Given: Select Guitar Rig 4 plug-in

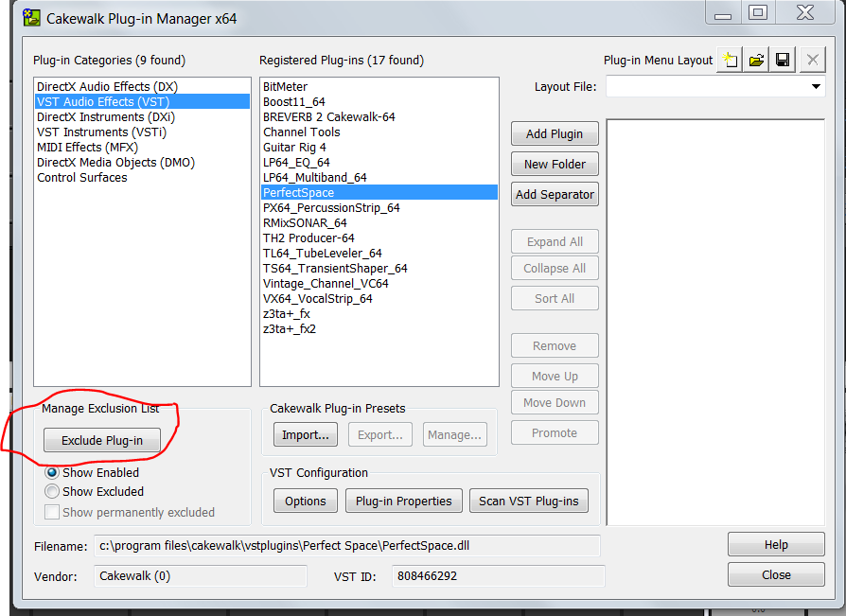Looking at the screenshot, I should pos(294,148).
